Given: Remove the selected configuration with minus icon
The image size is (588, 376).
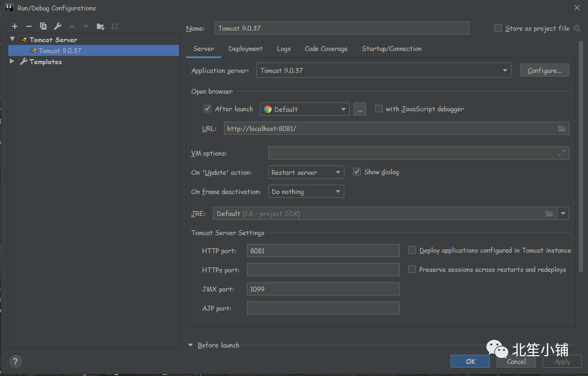Looking at the screenshot, I should pyautogui.click(x=29, y=26).
